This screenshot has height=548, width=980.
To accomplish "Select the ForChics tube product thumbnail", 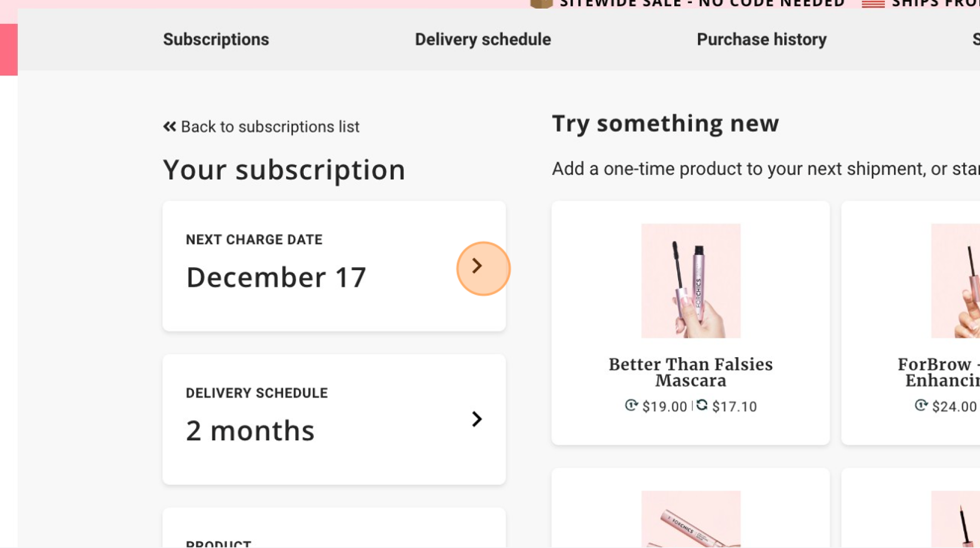I will 690,519.
